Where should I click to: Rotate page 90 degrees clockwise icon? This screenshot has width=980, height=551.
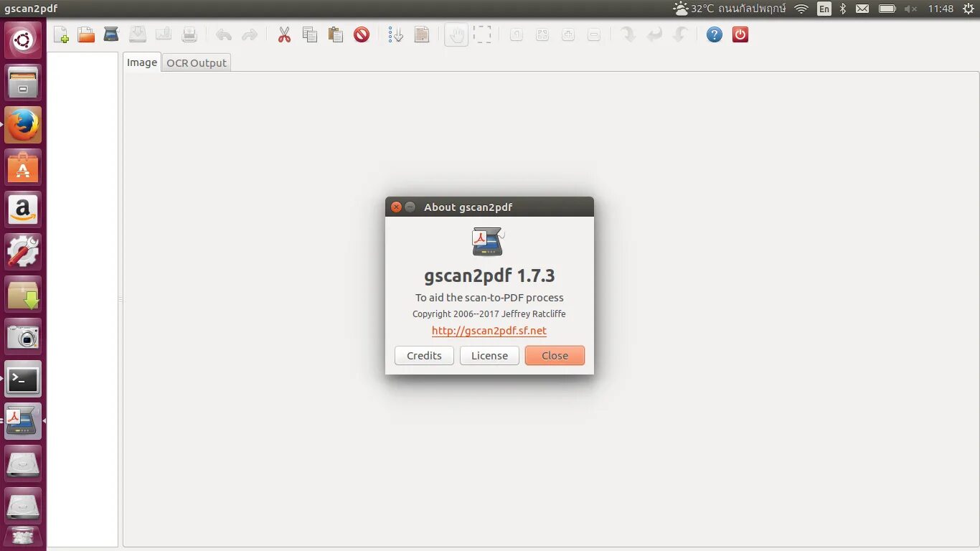[x=628, y=34]
